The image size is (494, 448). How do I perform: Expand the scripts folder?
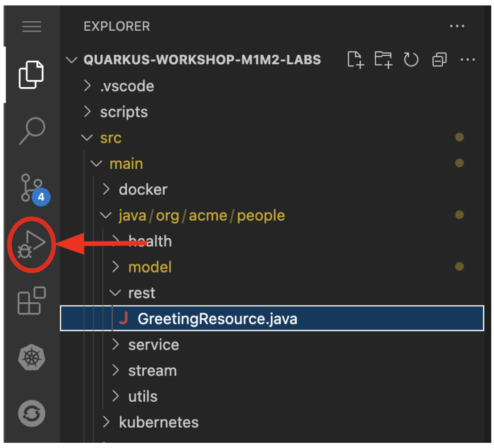(123, 112)
